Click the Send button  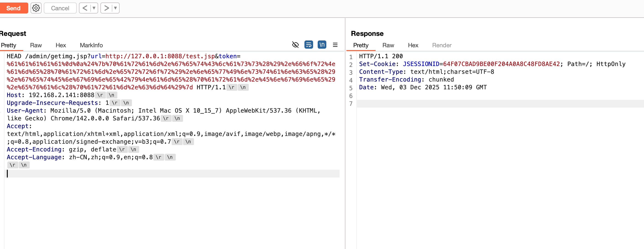(x=13, y=8)
